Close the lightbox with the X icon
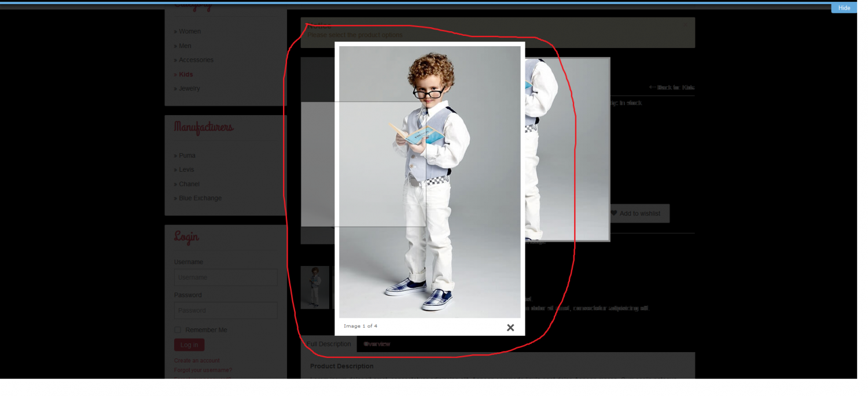 click(x=510, y=328)
